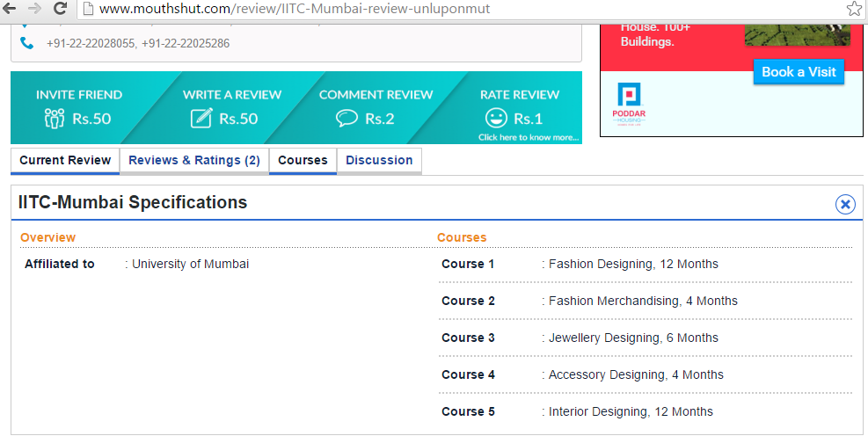The width and height of the screenshot is (868, 436).
Task: Click the 'Affiliated to' label
Action: (x=59, y=264)
